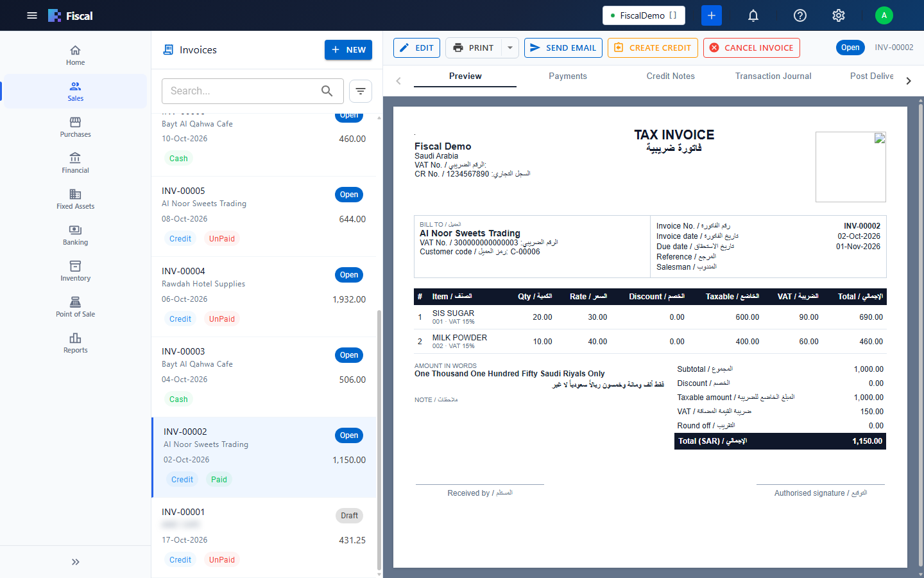The height and width of the screenshot is (578, 924).
Task: Open the Banking module
Action: [76, 235]
